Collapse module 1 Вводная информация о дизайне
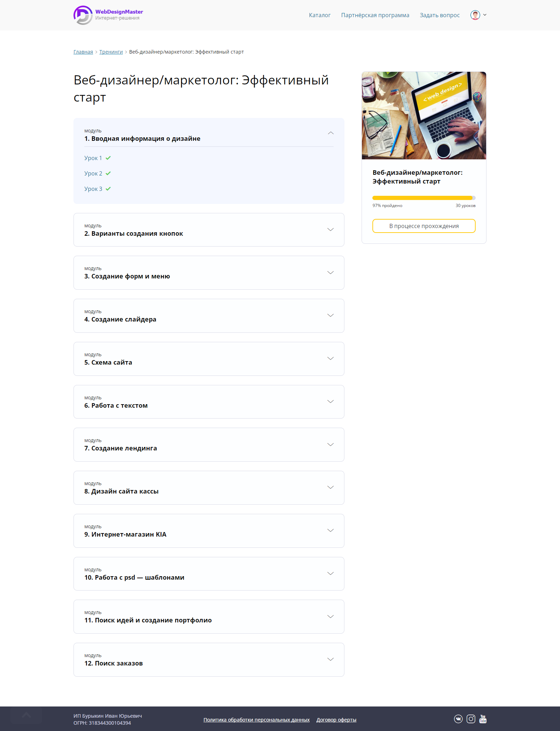This screenshot has width=560, height=731. click(x=330, y=133)
